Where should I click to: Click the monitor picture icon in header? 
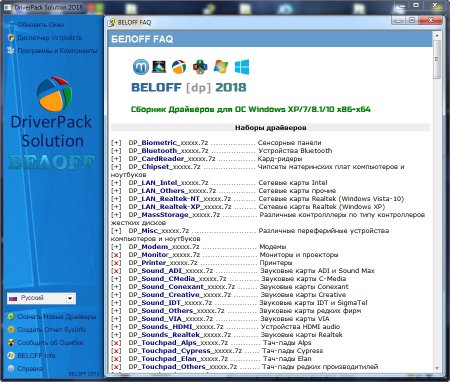coord(159,67)
